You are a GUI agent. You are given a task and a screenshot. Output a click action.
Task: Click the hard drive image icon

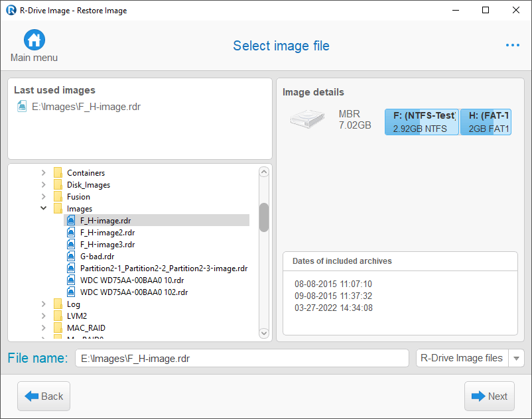click(x=307, y=119)
